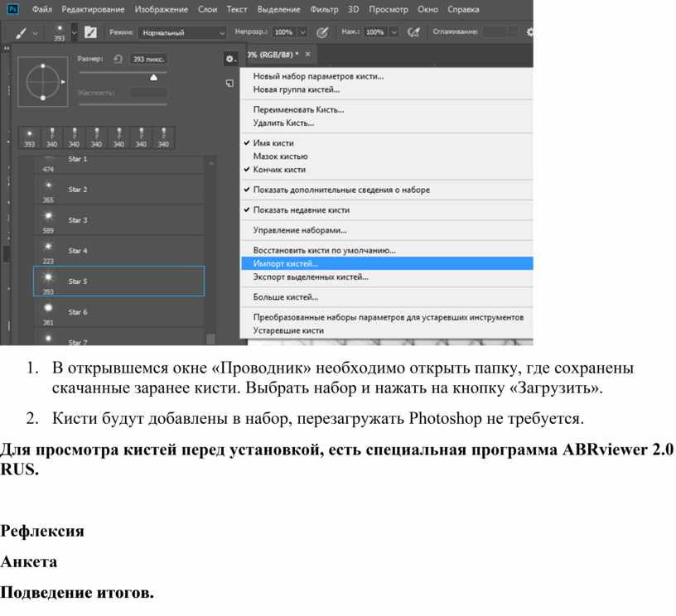Reset brush size with circular arrow icon
This screenshot has width=676, height=616.
(118, 59)
